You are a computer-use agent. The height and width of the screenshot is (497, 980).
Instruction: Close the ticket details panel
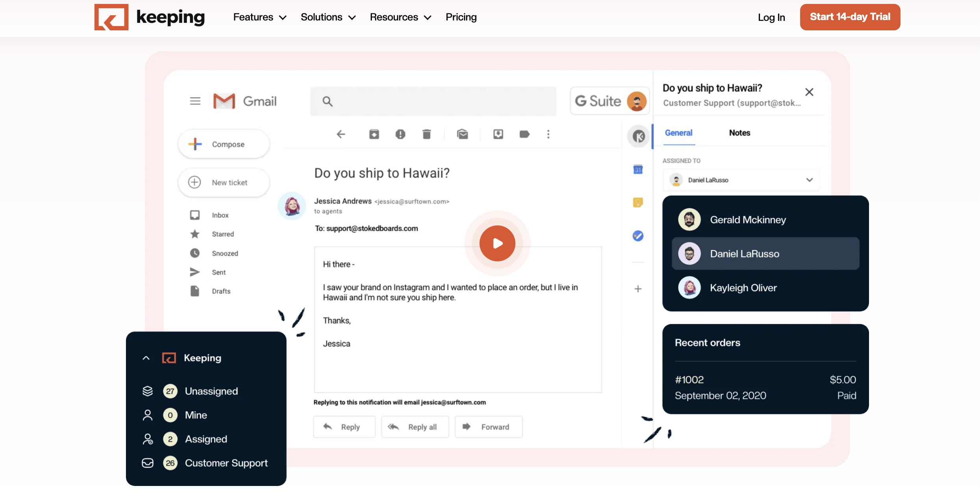[x=809, y=92]
